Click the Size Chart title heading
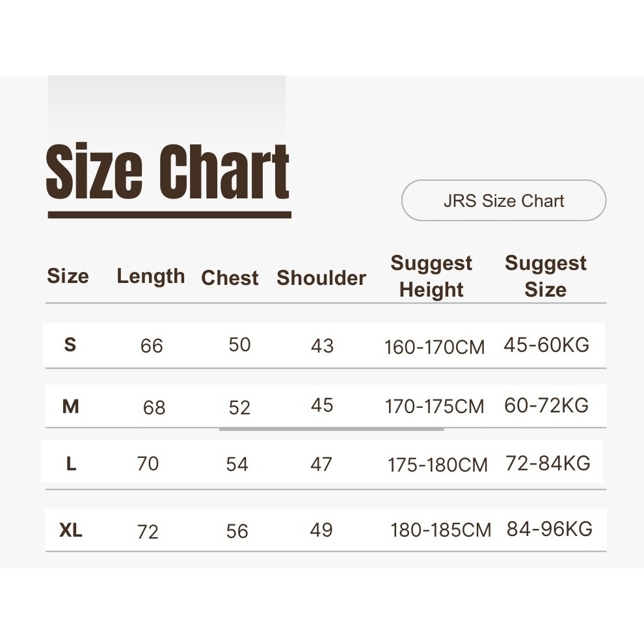Screen dimensions: 644x644 [x=168, y=173]
